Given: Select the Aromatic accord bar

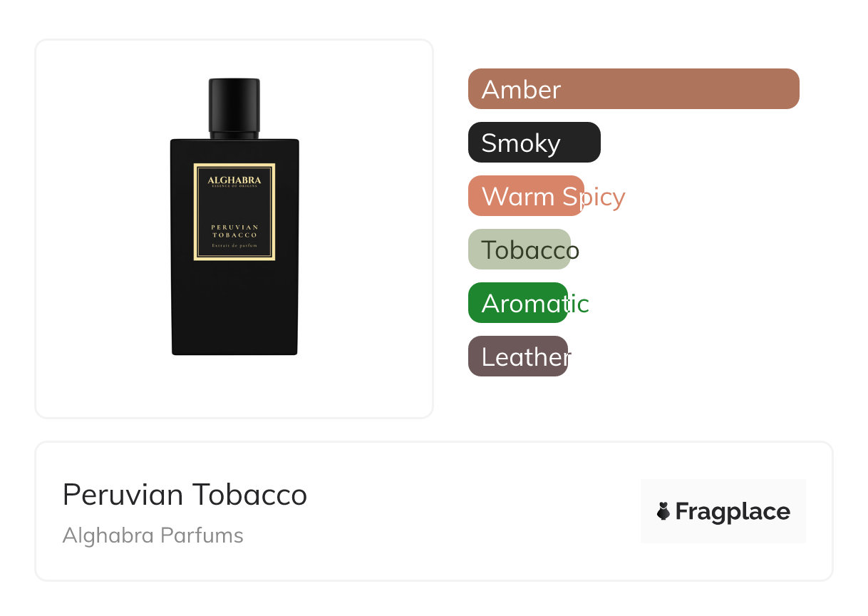Looking at the screenshot, I should 518,303.
